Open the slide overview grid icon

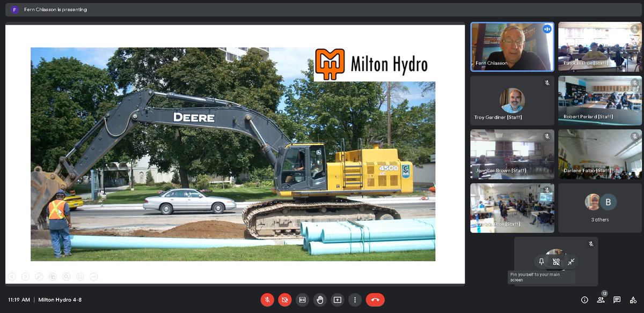tap(53, 277)
